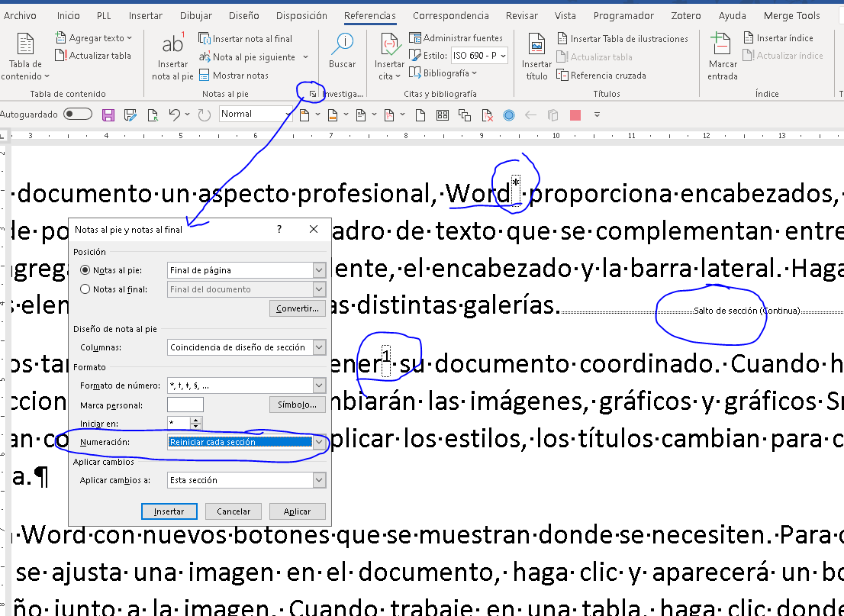Click Insertar Tabla de ilustraciones

tap(623, 38)
